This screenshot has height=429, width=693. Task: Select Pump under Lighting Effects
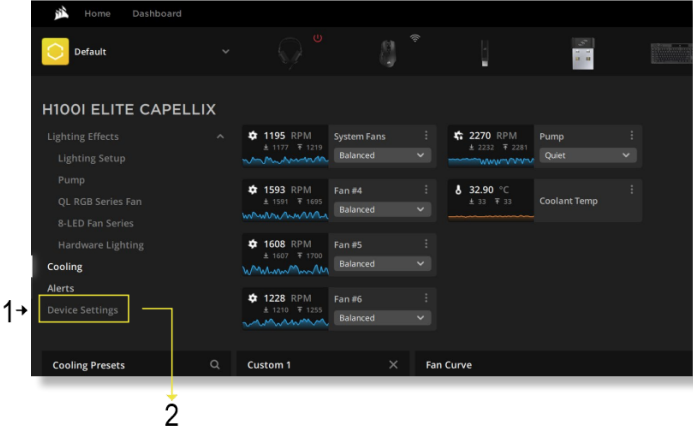click(x=71, y=180)
